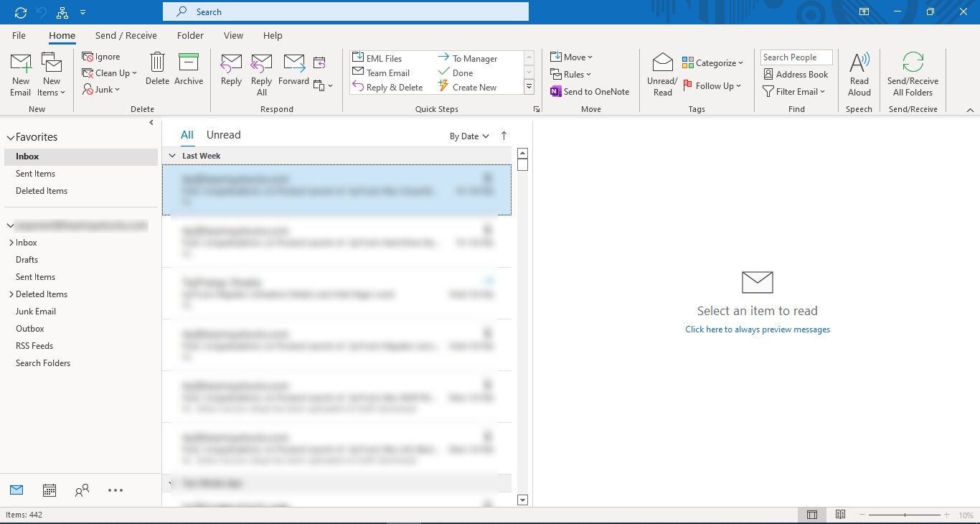
Task: Collapse the ribbon with the arrow
Action: point(970,110)
